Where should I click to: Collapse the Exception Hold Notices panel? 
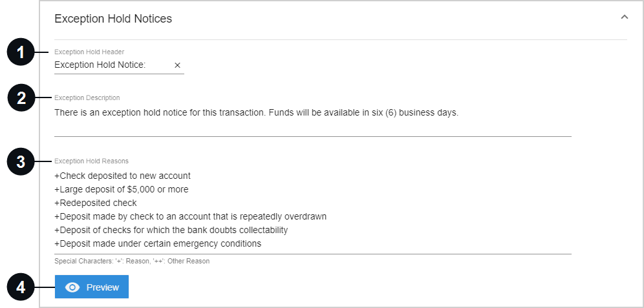coord(625,17)
